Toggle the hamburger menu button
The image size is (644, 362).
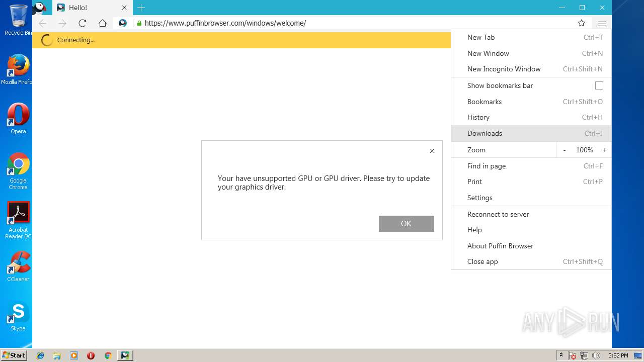[602, 23]
